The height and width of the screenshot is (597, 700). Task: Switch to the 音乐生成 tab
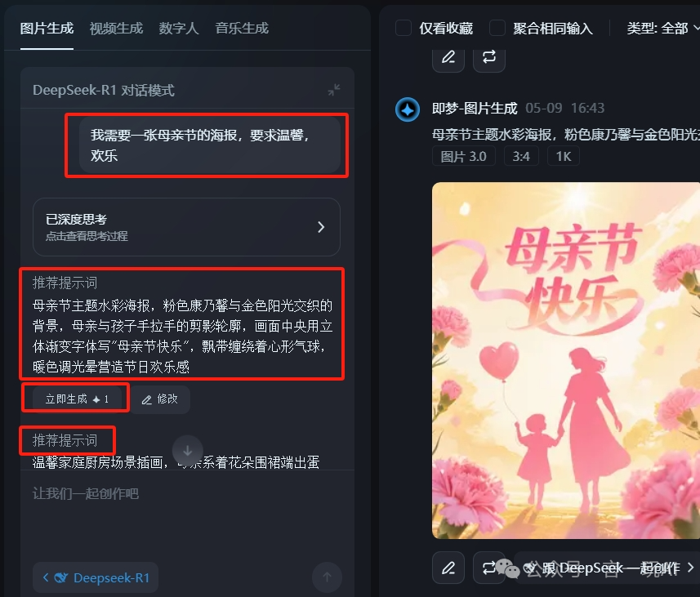[242, 28]
